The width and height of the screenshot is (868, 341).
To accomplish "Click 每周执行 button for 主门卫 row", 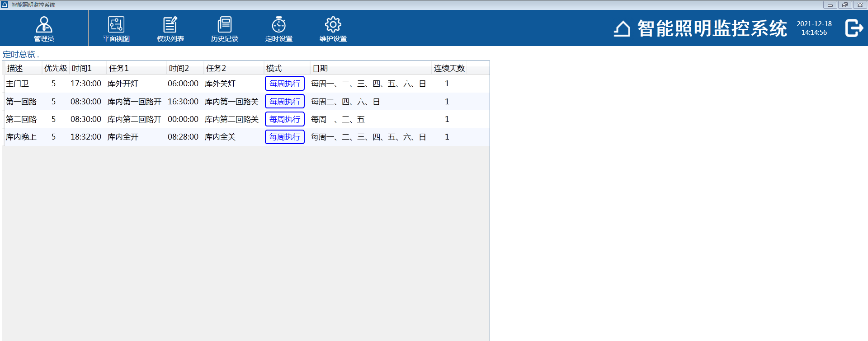I will (285, 84).
